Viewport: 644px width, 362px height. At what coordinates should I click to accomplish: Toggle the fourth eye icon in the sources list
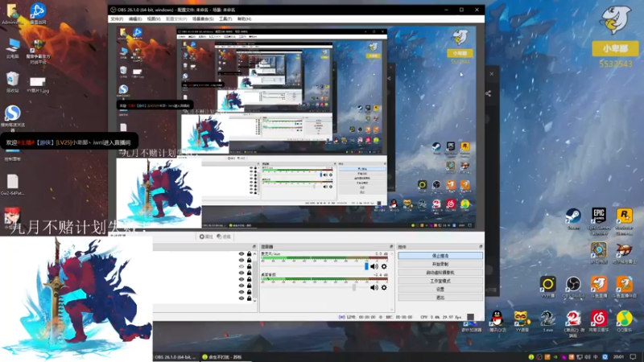pyautogui.click(x=242, y=273)
